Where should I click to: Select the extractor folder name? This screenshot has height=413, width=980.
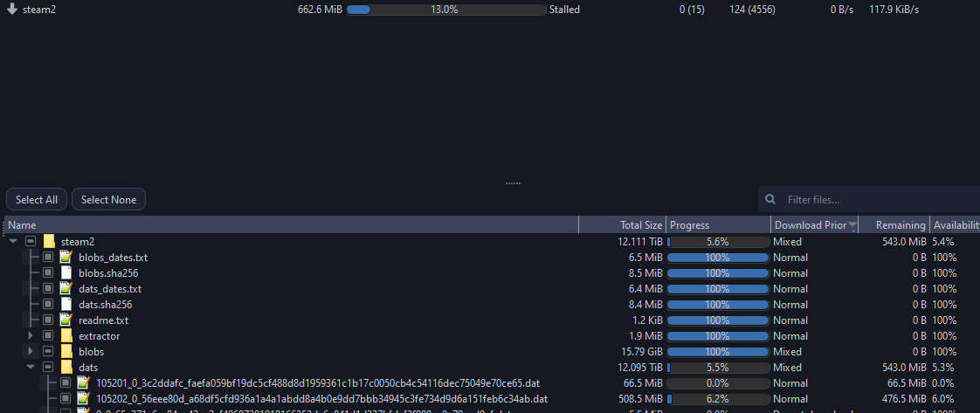100,336
